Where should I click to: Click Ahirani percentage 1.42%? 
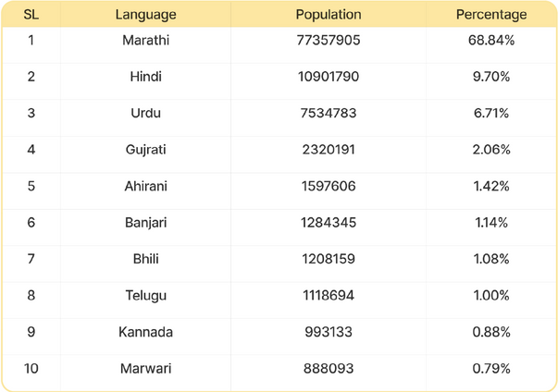coord(491,186)
